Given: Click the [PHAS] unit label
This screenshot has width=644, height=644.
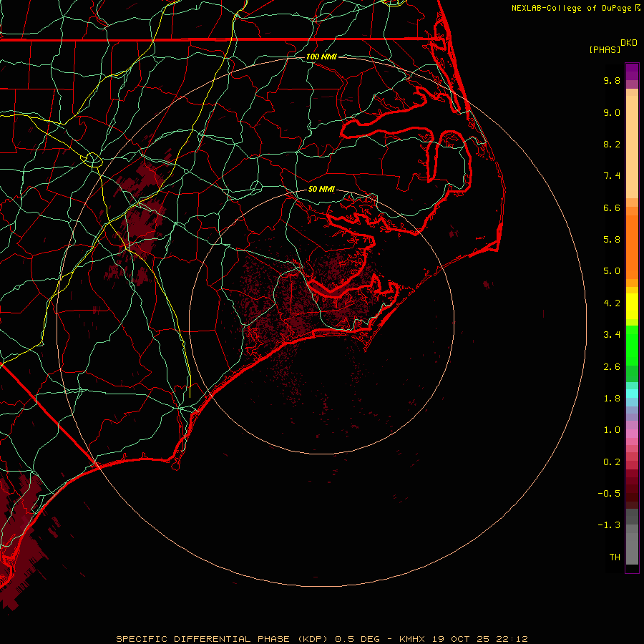Looking at the screenshot, I should 605,49.
